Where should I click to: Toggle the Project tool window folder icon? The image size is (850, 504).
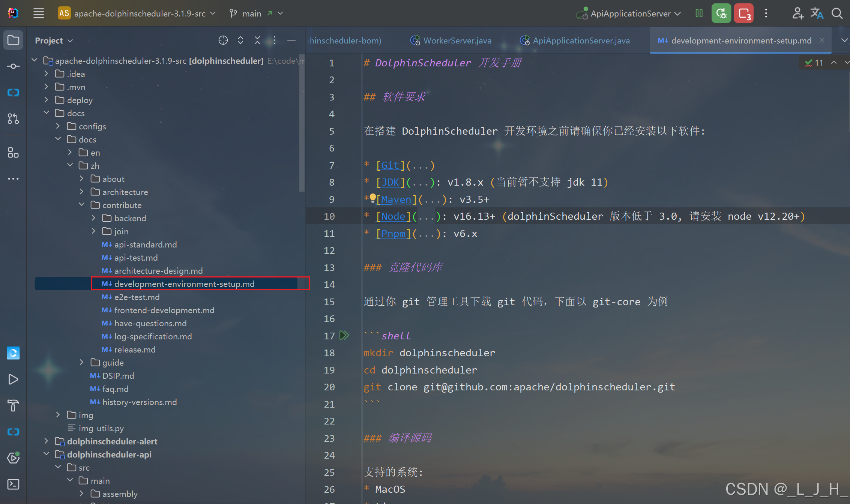13,40
